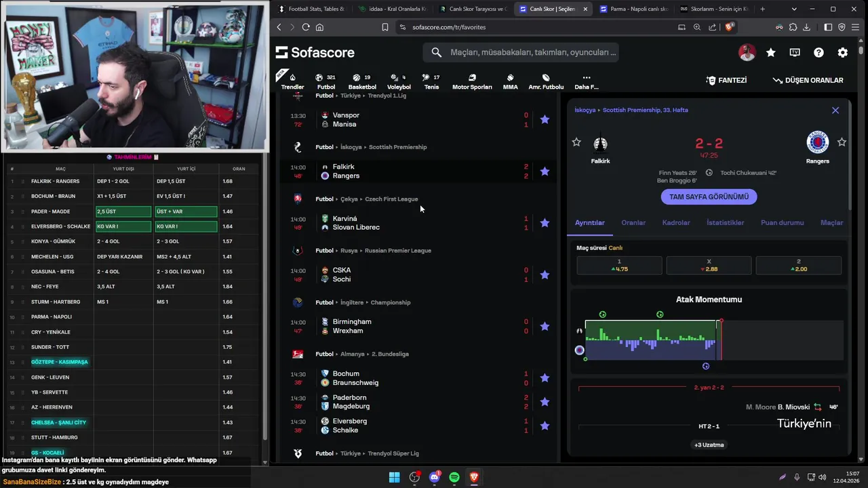Open the TV schedule icon
The image size is (868, 488).
click(x=795, y=52)
